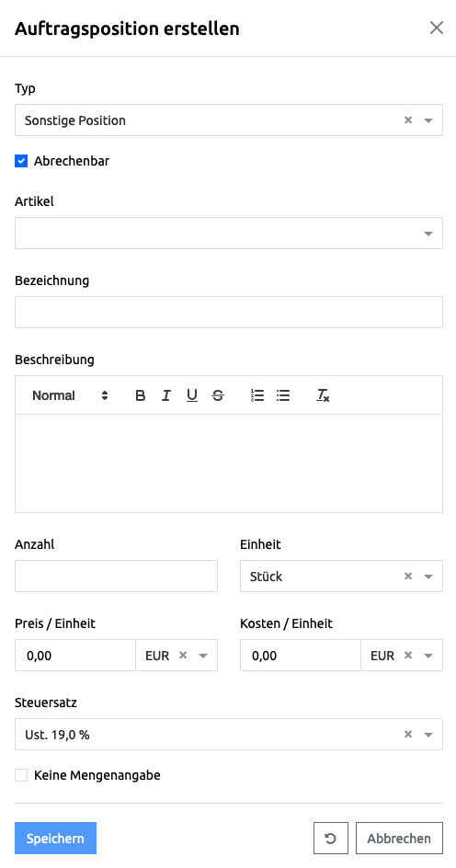The image size is (456, 868).
Task: Save with the Speichern button
Action: pos(55,838)
